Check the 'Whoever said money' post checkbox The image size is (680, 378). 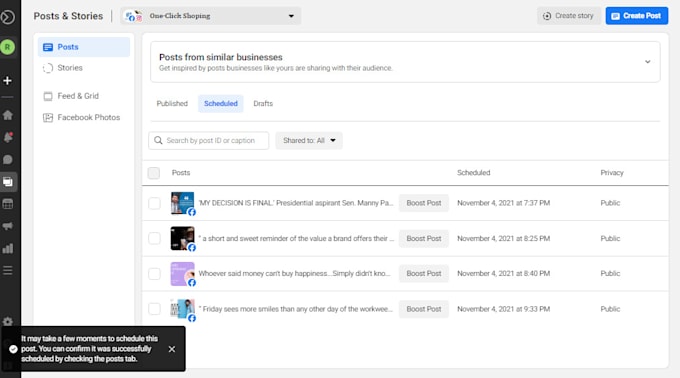154,274
